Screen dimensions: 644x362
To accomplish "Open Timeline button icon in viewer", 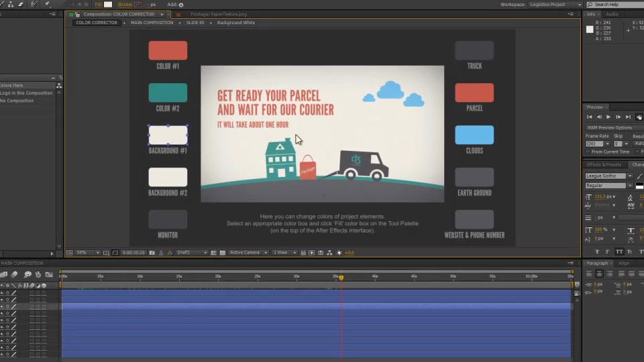I will coord(321,253).
